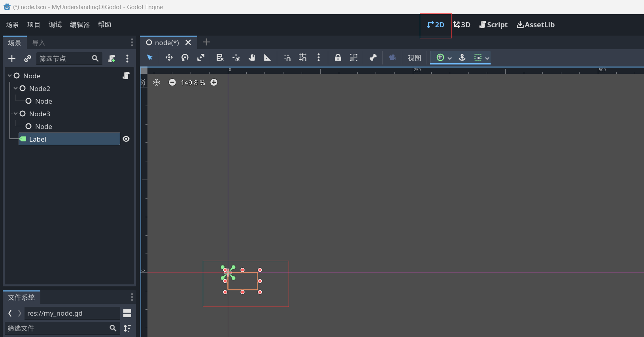Go back in file system history
This screenshot has height=337, width=644.
(10, 313)
